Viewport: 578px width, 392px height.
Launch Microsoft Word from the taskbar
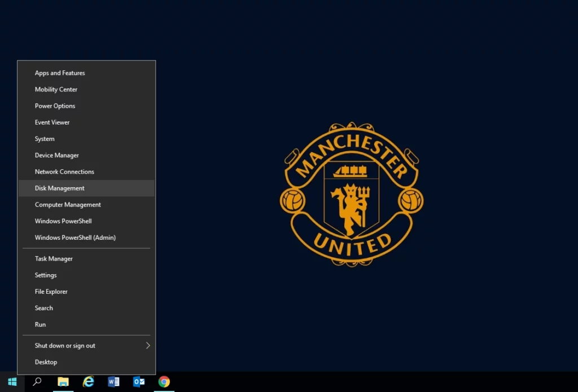113,382
